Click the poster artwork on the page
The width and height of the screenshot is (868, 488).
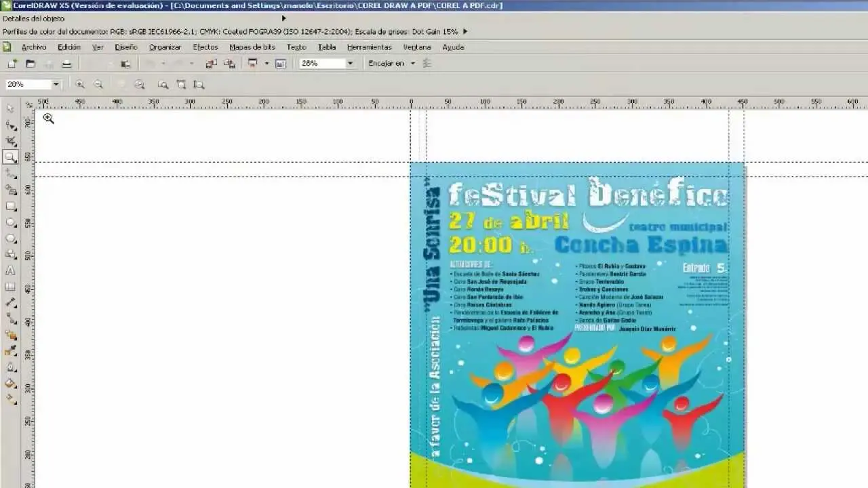pyautogui.click(x=578, y=325)
